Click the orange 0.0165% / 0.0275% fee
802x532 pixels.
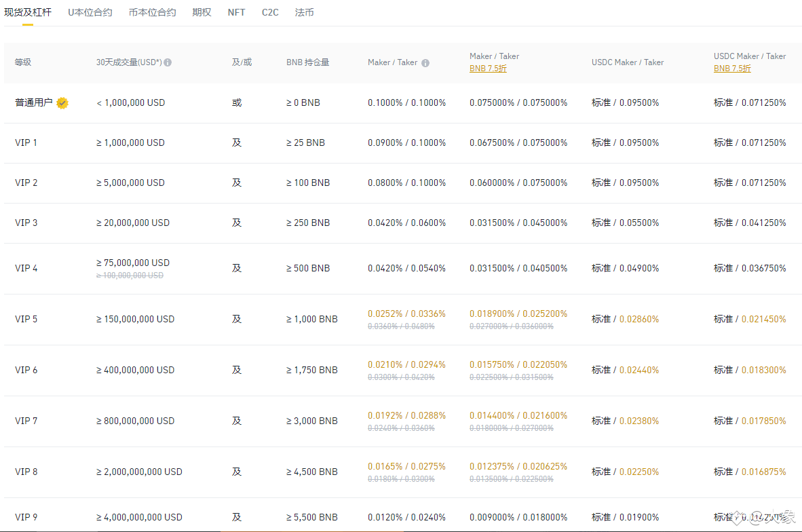pos(406,467)
